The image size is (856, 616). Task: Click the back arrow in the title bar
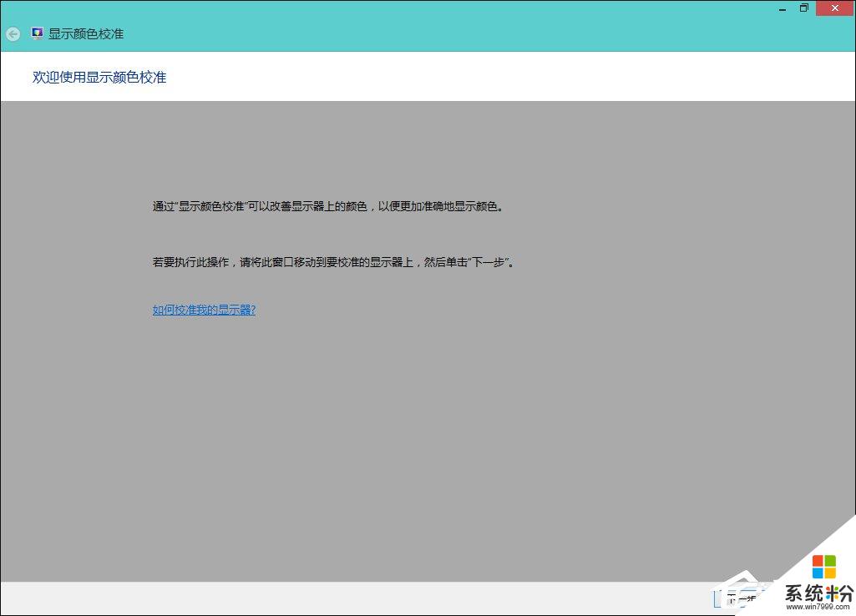13,34
